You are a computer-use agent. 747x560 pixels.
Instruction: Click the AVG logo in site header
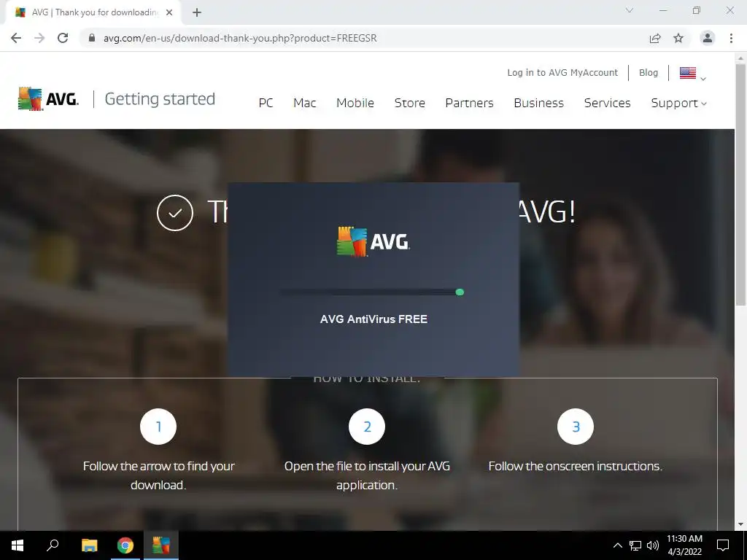(48, 98)
